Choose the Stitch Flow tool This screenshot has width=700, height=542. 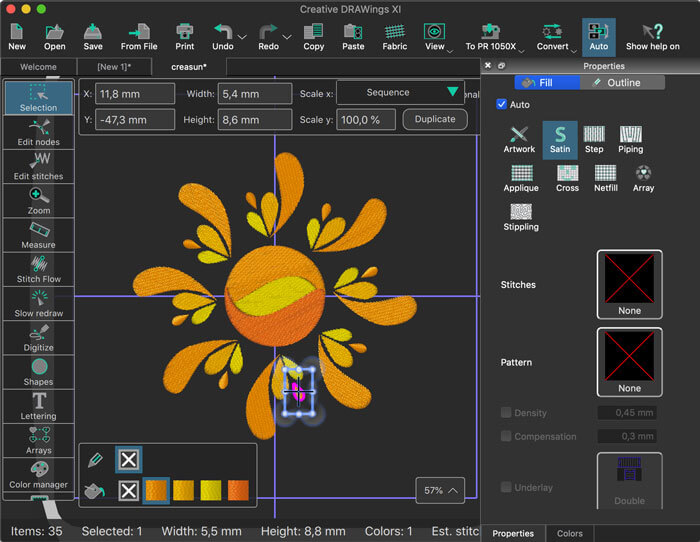pos(39,269)
